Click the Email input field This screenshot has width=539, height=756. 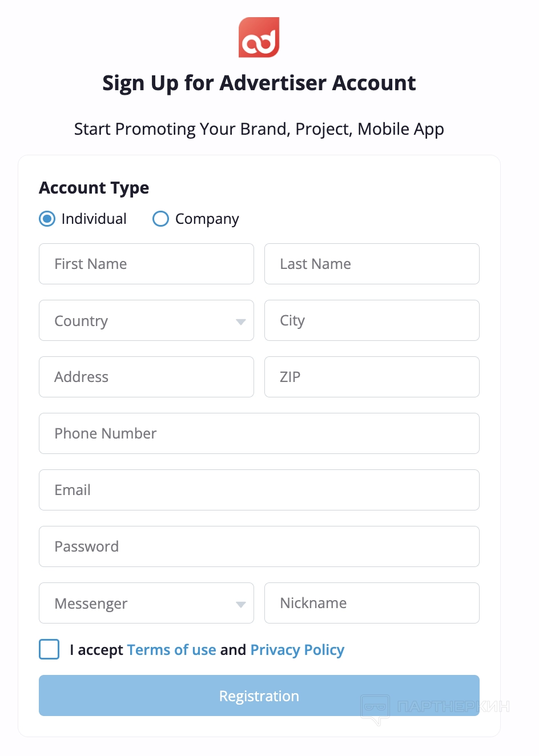(259, 490)
